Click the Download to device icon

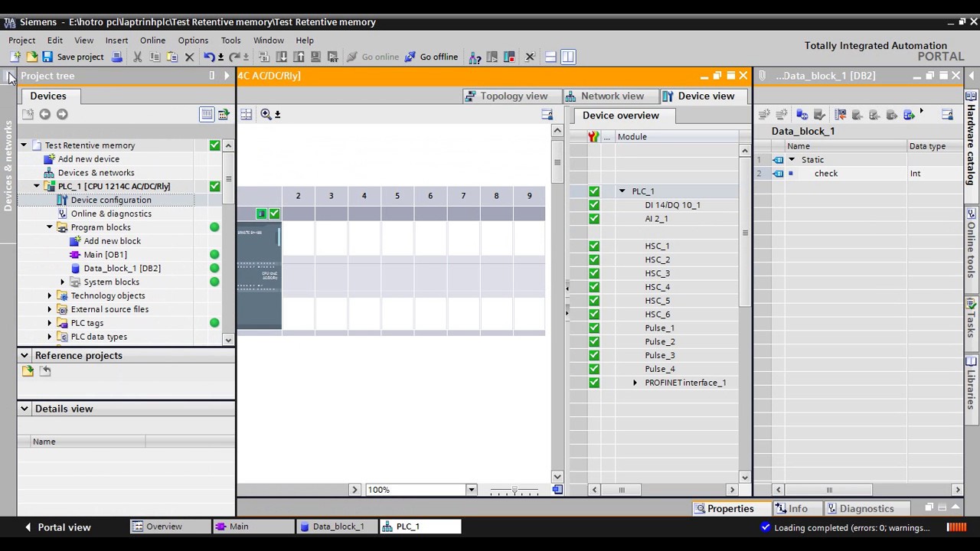click(281, 57)
